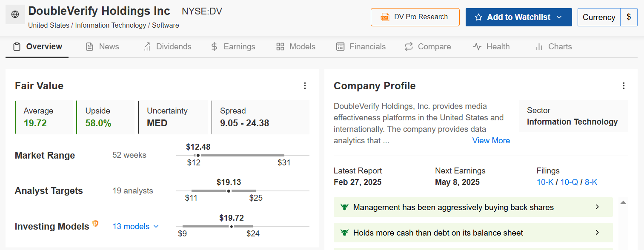The height and width of the screenshot is (250, 644).
Task: Open the Company Profile three-dot menu
Action: point(624,86)
